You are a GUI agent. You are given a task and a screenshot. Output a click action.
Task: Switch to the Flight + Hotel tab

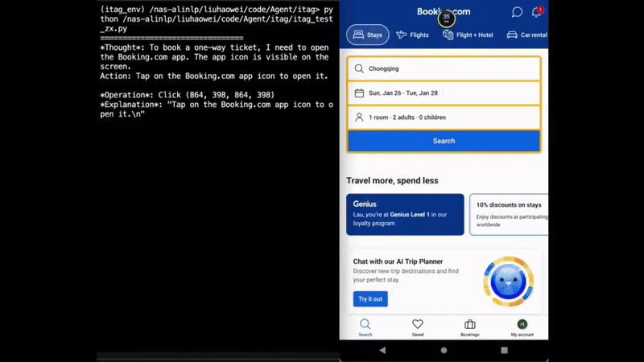point(468,35)
